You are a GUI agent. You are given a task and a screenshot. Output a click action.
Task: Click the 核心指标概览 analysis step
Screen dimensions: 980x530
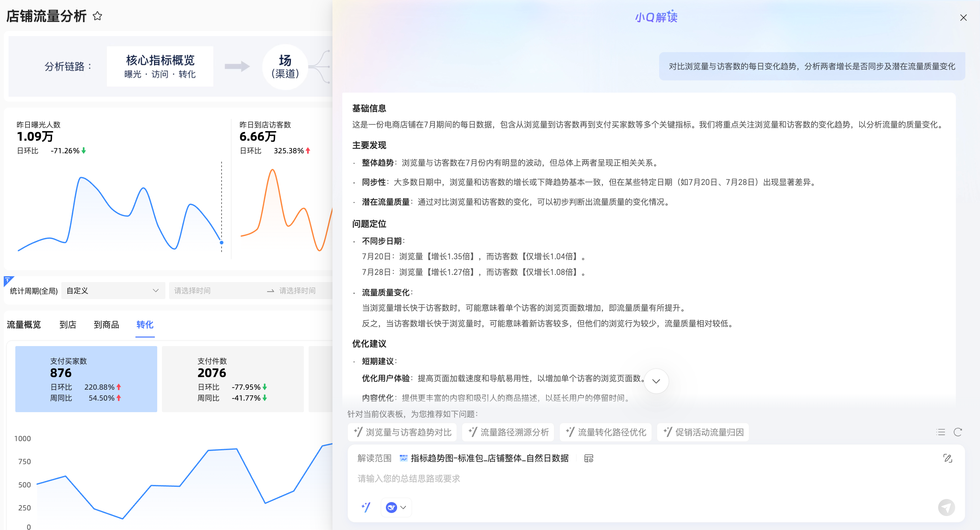click(160, 66)
